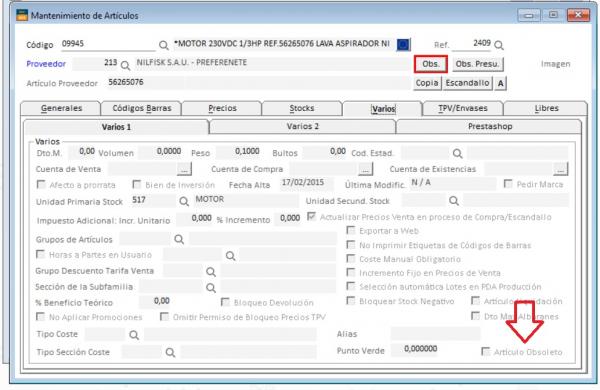The width and height of the screenshot is (600, 390).
Task: Click magnifier in Horas a Partes en Usuario row
Action: pos(230,256)
